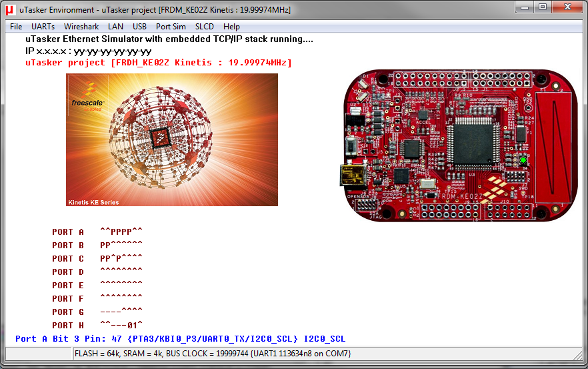The image size is (588, 369).
Task: Click the OpenSDA JTAG header on board
Action: (367, 206)
